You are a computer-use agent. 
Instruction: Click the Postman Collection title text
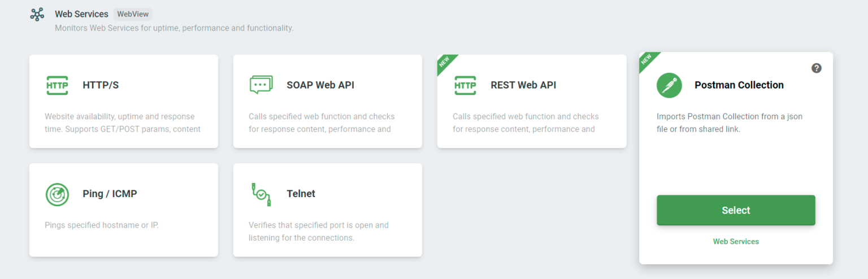pyautogui.click(x=739, y=85)
